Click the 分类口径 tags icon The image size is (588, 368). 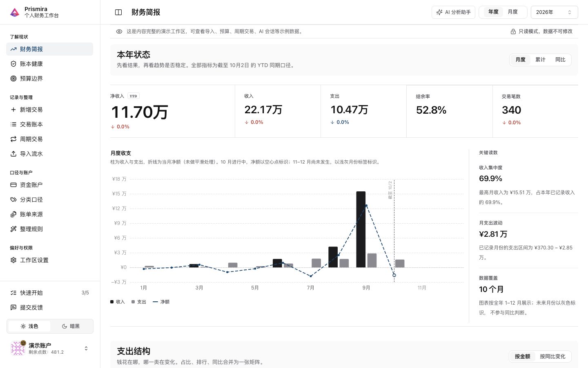(x=13, y=200)
